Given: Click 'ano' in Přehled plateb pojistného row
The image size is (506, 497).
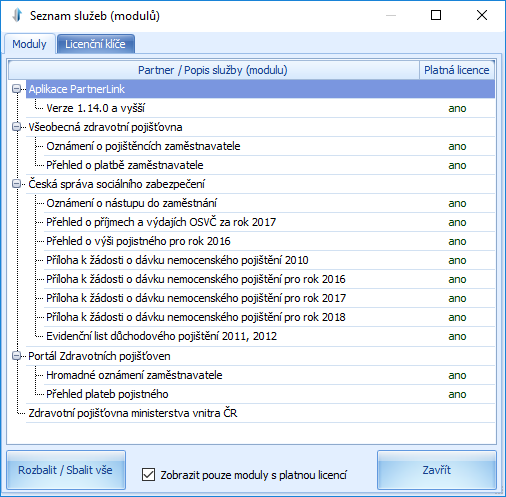Looking at the screenshot, I should point(457,394).
